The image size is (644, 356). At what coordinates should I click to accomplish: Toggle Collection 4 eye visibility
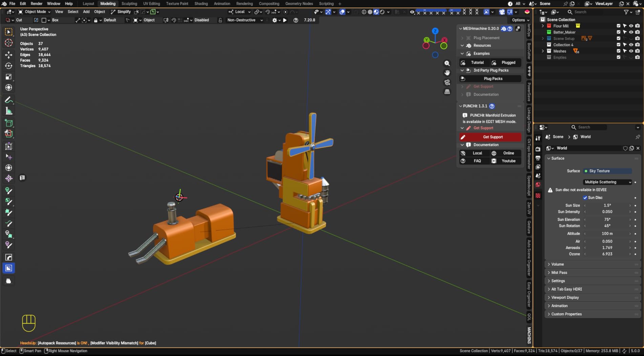631,45
